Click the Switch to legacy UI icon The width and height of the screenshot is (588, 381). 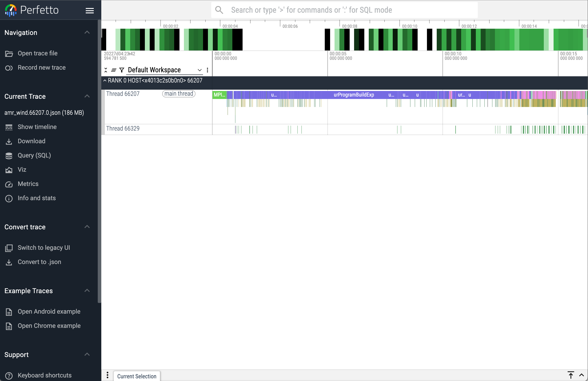point(9,248)
